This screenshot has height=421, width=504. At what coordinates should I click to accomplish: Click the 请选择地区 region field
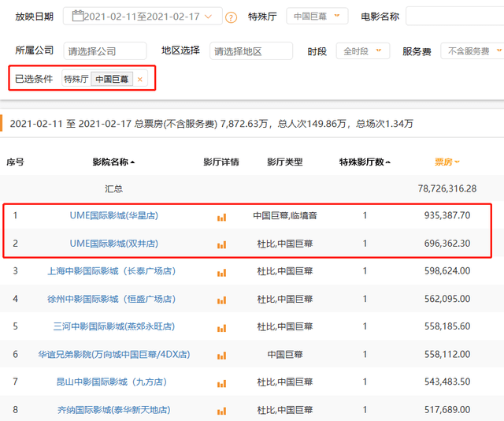[251, 51]
